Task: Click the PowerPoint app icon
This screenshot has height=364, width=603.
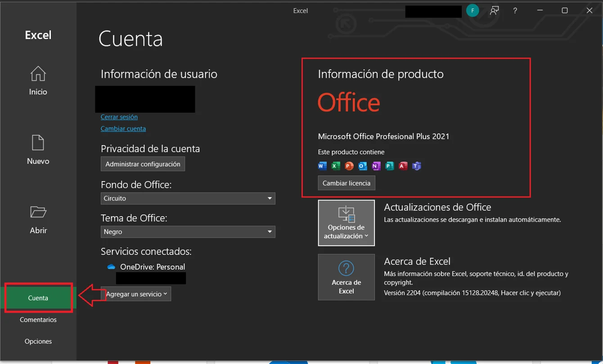Action: (349, 166)
